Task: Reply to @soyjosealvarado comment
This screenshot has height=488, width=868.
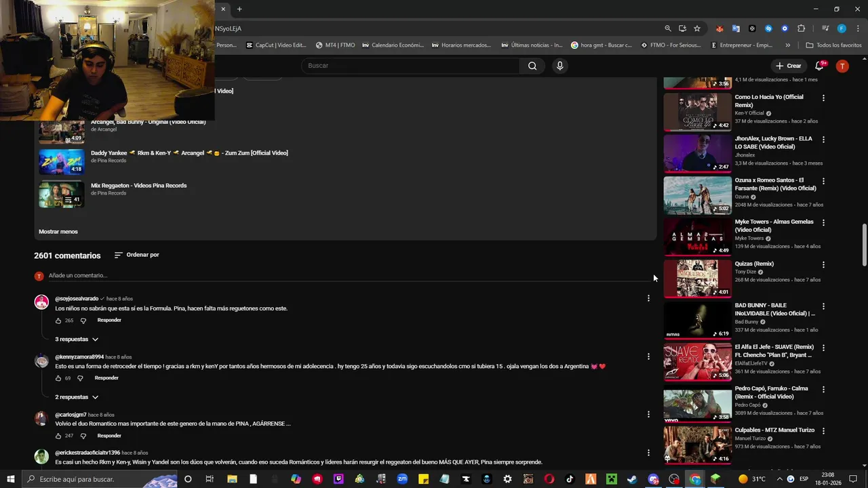Action: pyautogui.click(x=109, y=320)
